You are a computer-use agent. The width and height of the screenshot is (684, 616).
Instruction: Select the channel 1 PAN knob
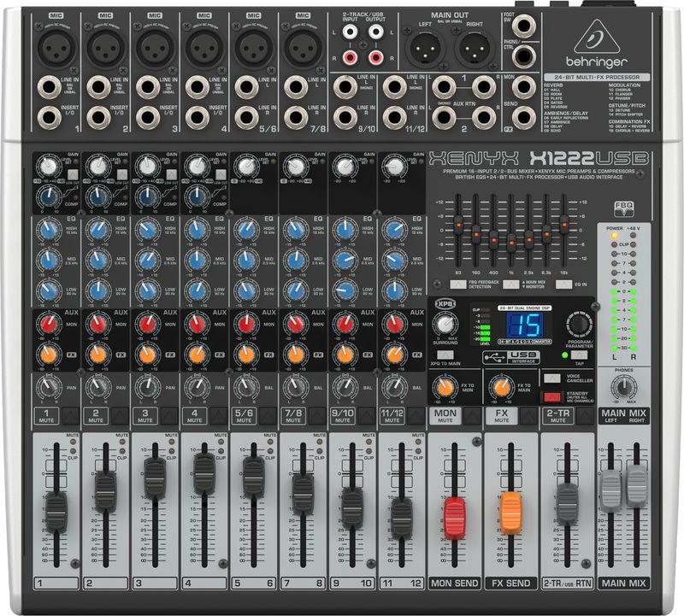pos(49,386)
